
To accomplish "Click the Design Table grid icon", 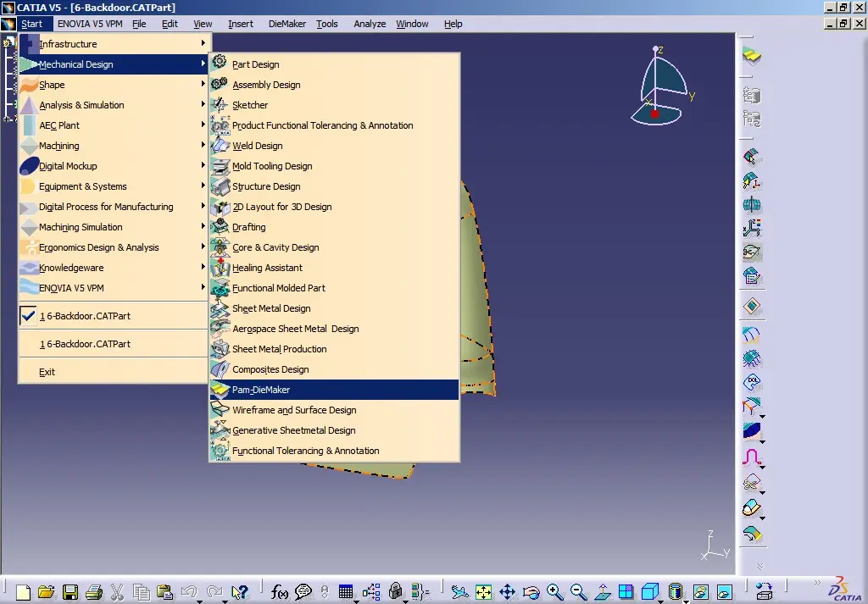I will coord(346,592).
